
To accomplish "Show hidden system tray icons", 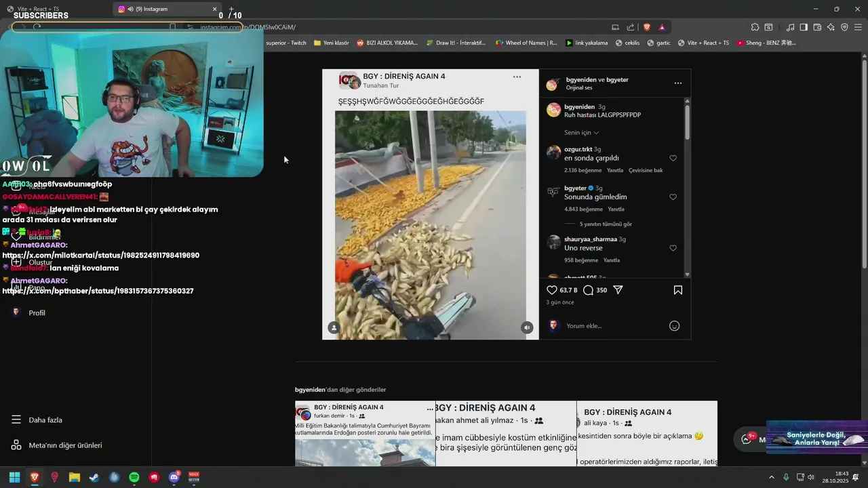I will [771, 477].
